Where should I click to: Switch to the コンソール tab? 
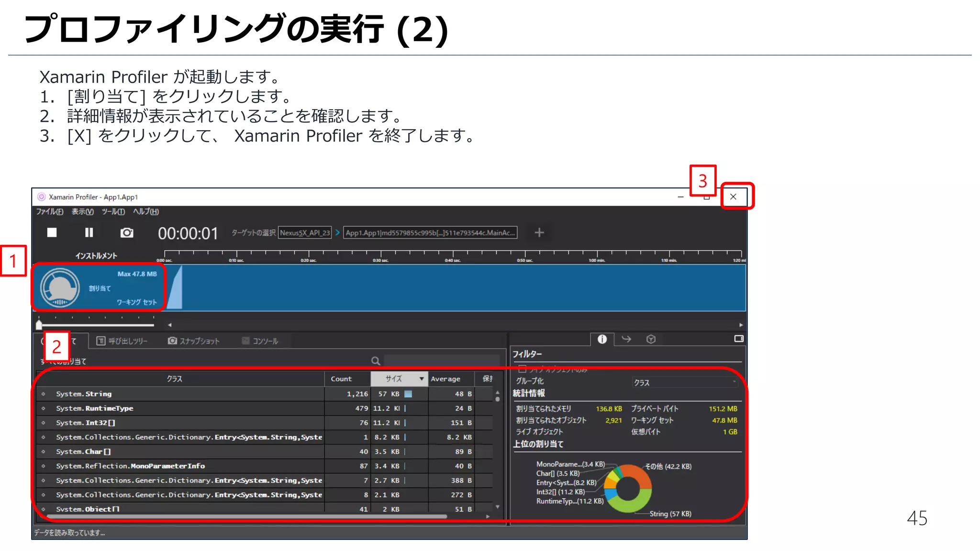click(260, 341)
